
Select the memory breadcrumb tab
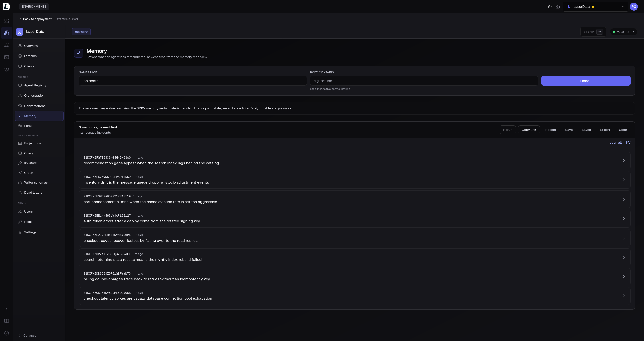81,32
